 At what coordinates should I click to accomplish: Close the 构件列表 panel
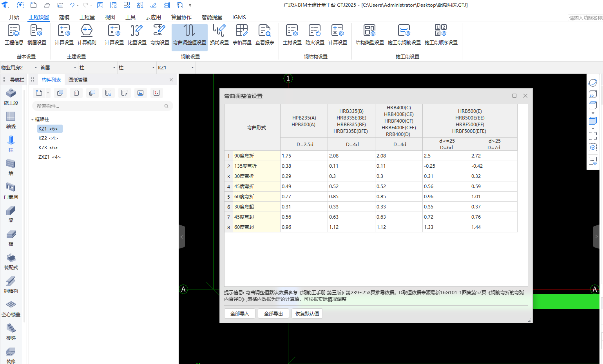[x=171, y=80]
